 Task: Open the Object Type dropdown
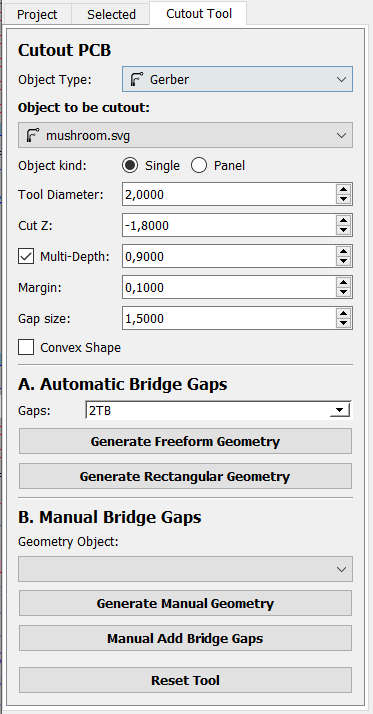pyautogui.click(x=237, y=79)
